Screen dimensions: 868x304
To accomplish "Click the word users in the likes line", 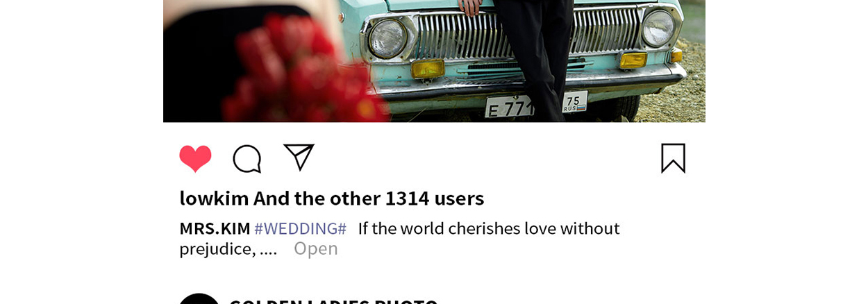I will [459, 198].
